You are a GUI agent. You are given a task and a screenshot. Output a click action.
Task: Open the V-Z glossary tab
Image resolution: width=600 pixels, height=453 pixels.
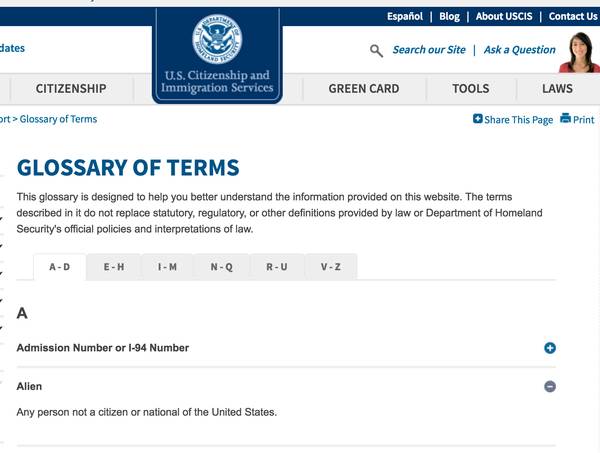331,267
